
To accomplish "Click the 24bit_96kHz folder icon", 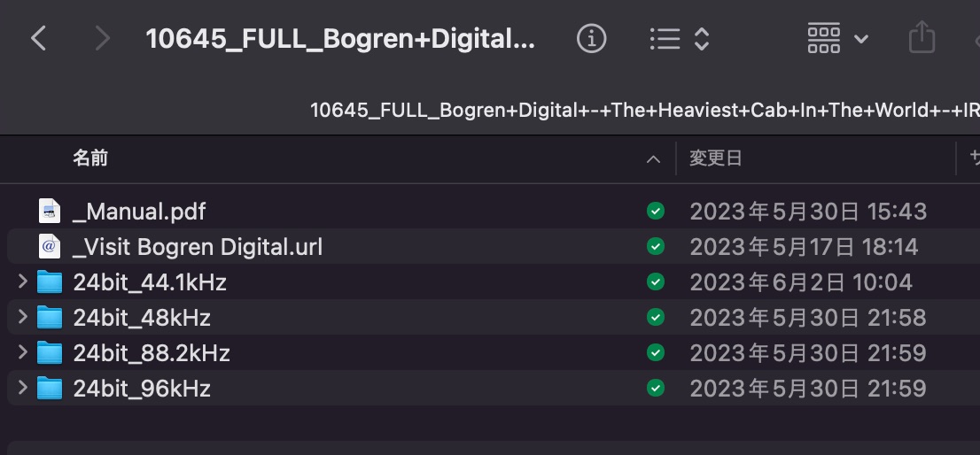I will click(50, 388).
